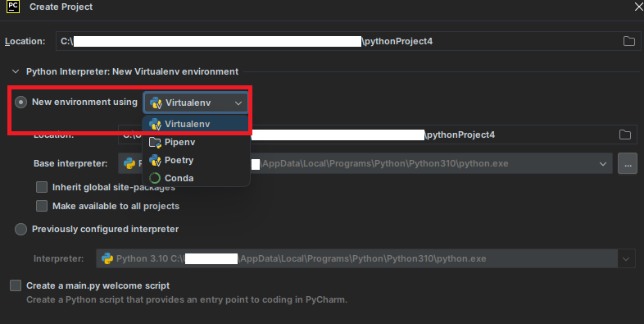Open the Virtualenv environment type dropdown
This screenshot has width=644, height=324.
(x=196, y=103)
